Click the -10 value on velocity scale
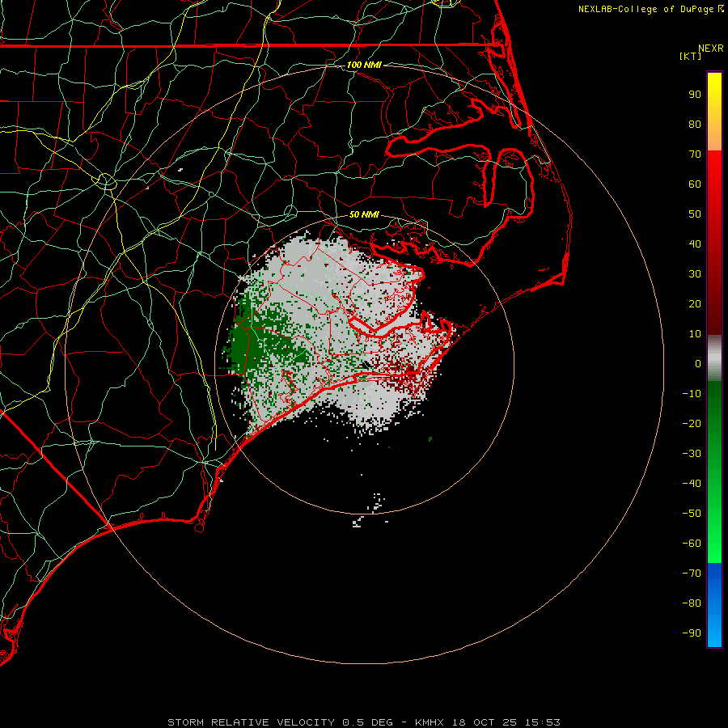 692,394
